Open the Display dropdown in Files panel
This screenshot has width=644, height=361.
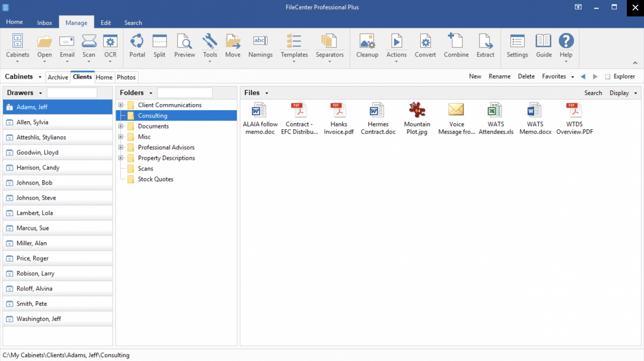(623, 93)
